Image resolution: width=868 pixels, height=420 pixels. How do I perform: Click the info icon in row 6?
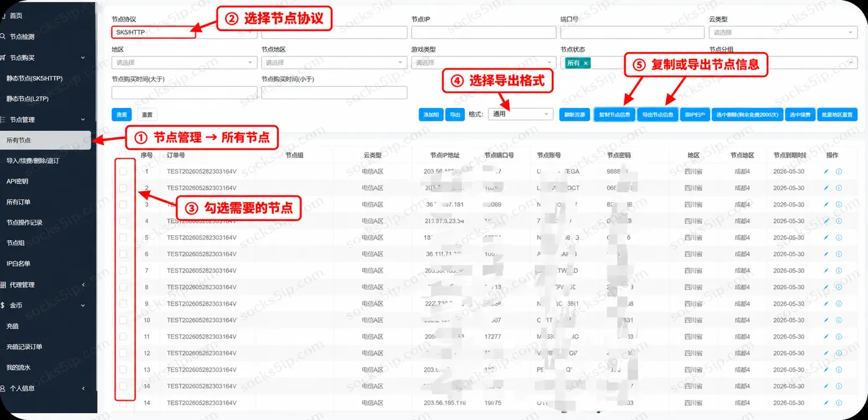click(839, 254)
